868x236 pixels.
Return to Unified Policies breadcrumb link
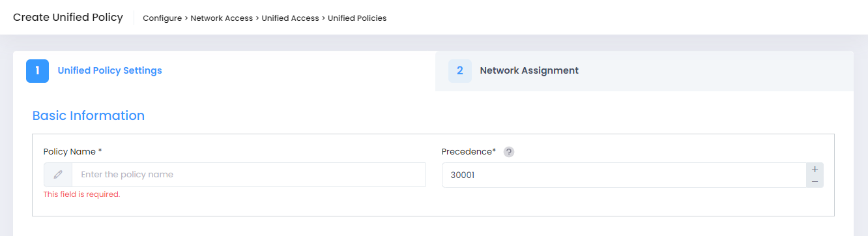point(357,18)
